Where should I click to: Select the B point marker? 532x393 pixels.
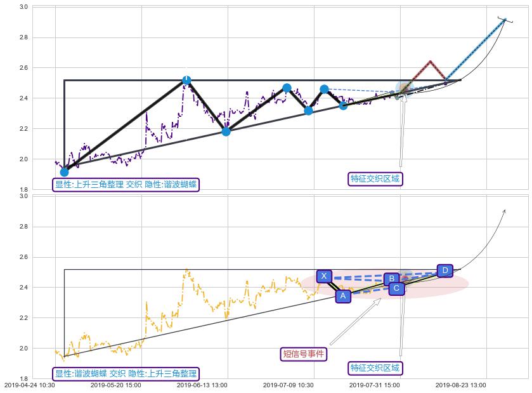tap(392, 279)
